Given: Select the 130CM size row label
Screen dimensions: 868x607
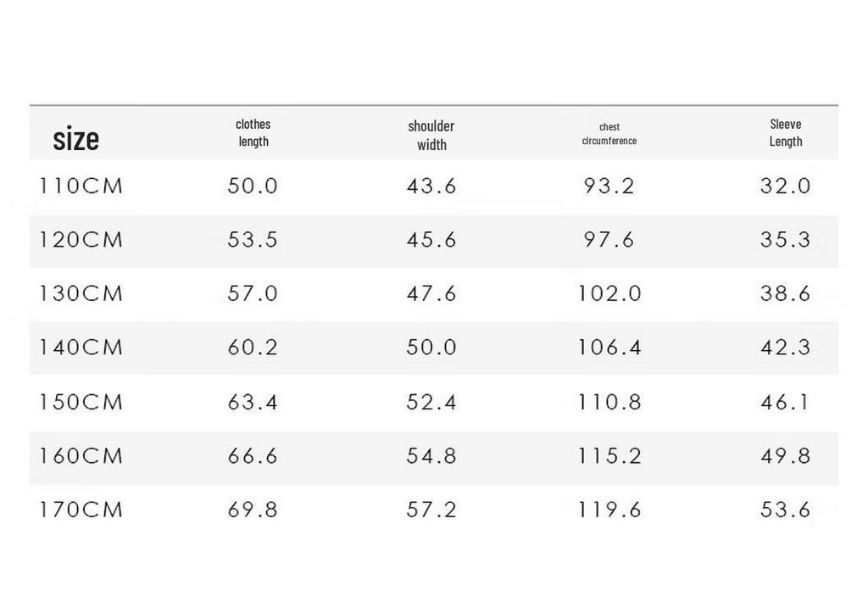Looking at the screenshot, I should (81, 293).
